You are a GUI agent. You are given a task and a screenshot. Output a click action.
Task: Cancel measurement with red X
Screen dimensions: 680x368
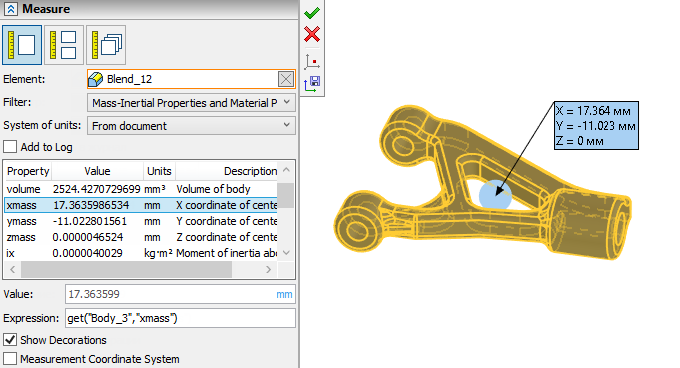pyautogui.click(x=312, y=34)
